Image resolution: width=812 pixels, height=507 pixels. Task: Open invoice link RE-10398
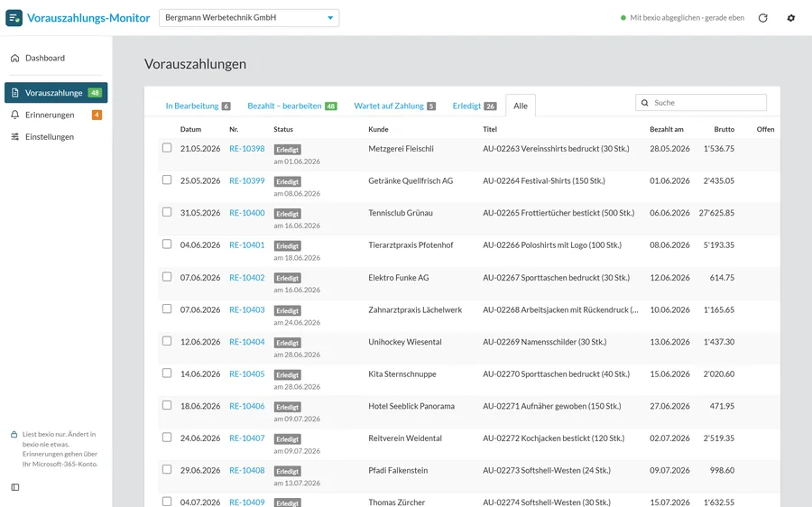coord(247,149)
